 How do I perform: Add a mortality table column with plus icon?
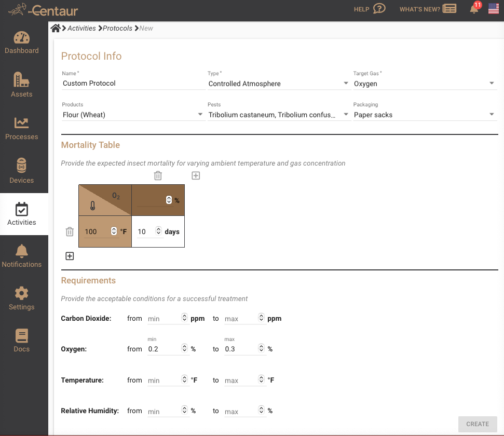[196, 176]
